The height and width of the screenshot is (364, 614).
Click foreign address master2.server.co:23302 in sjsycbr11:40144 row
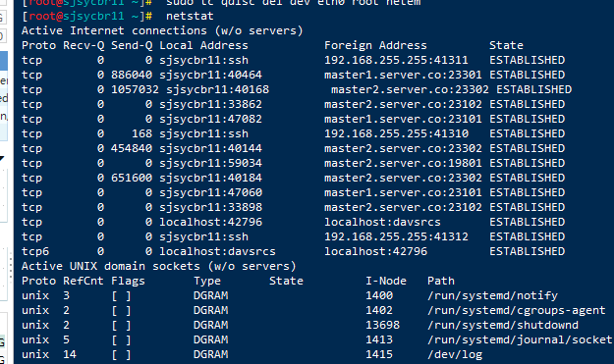403,148
